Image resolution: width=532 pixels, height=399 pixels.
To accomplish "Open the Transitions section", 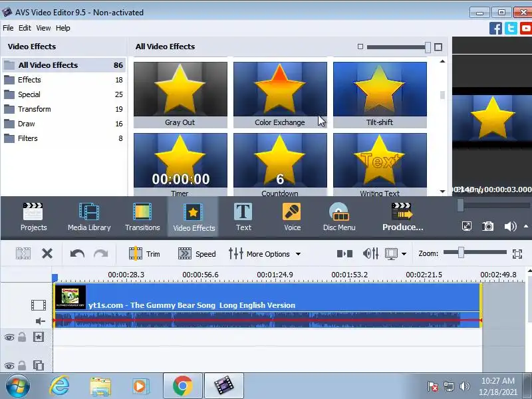I will pos(142,217).
